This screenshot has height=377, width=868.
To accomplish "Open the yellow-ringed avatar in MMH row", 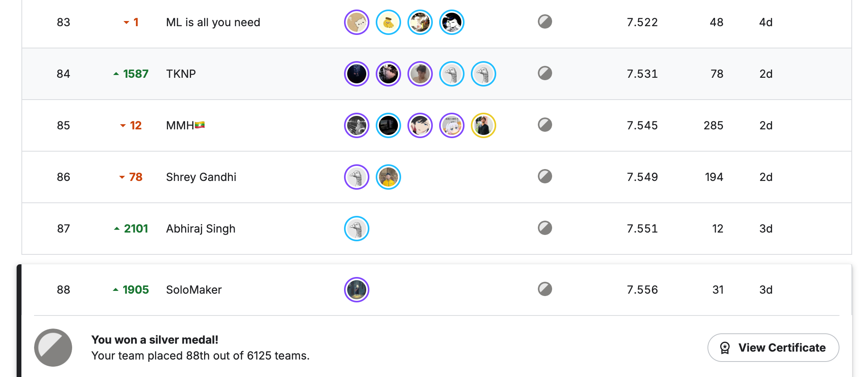I will [484, 125].
